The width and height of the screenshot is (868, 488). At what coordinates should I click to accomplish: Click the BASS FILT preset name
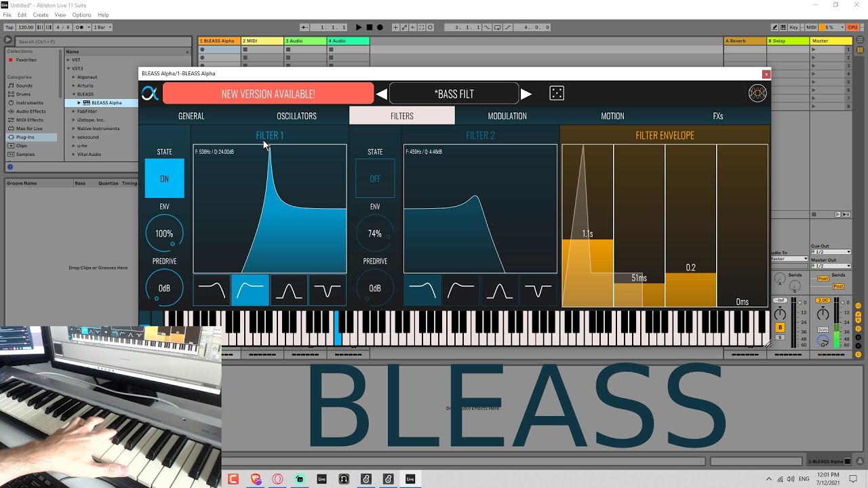454,94
